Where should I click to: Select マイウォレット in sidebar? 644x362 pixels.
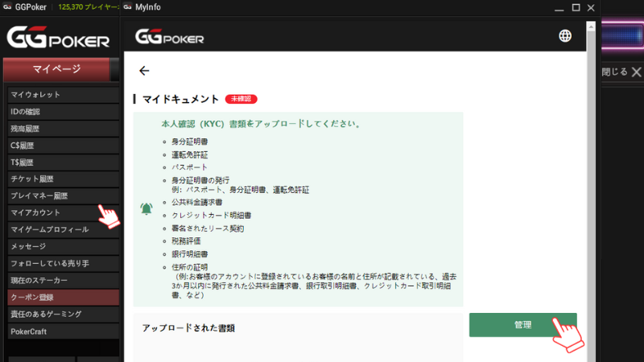click(x=64, y=95)
